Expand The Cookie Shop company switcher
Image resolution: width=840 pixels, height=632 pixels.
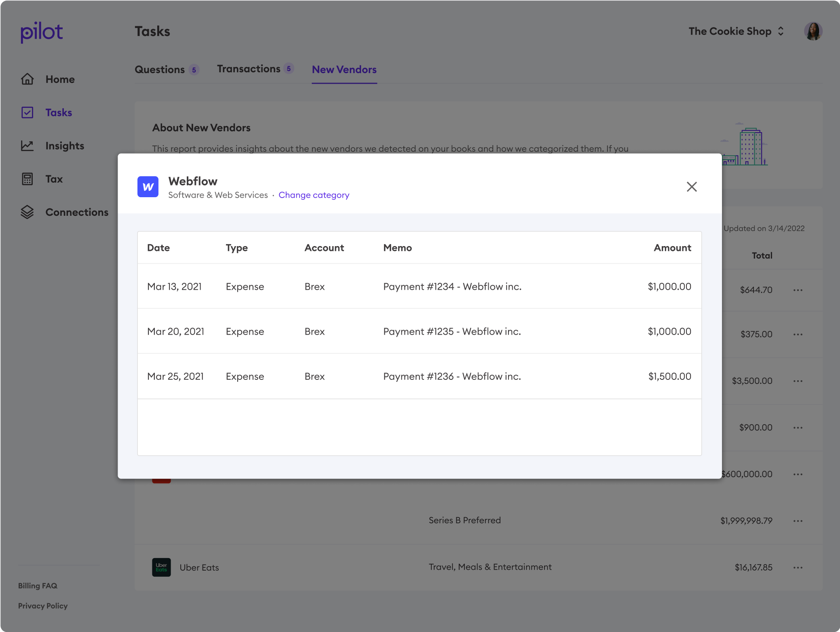coord(737,31)
